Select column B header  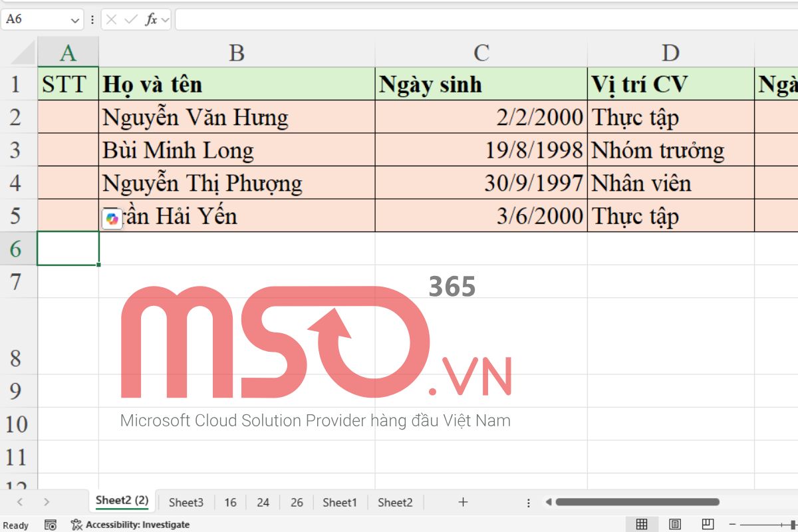(x=237, y=52)
